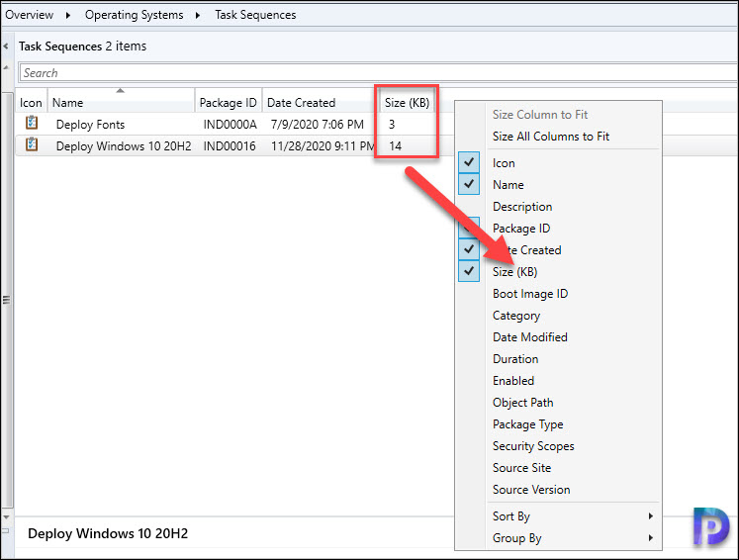Select Size Column to Fit menu entry
739x560 pixels.
click(x=539, y=115)
